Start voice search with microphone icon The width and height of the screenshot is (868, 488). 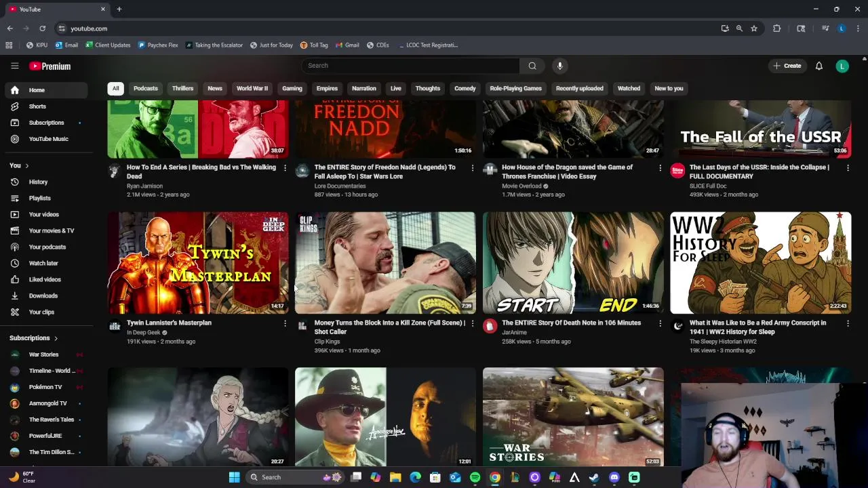click(559, 66)
